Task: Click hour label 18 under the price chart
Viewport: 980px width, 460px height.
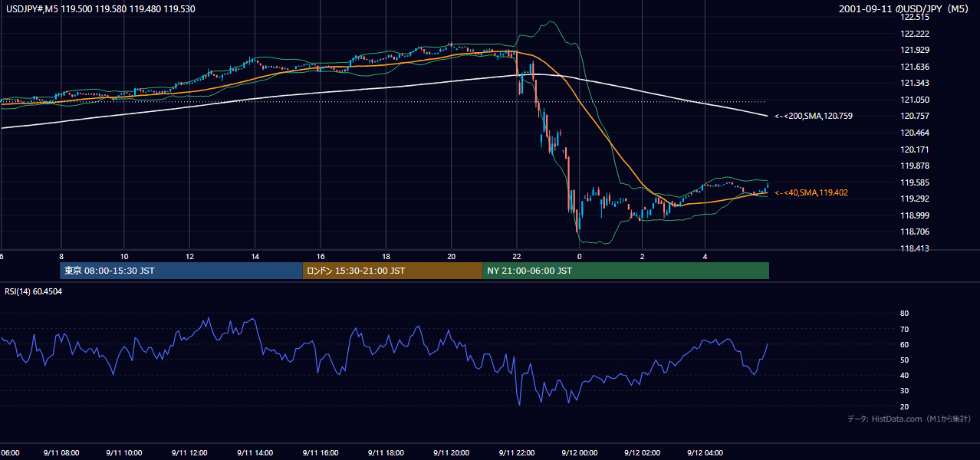Action: (386, 257)
